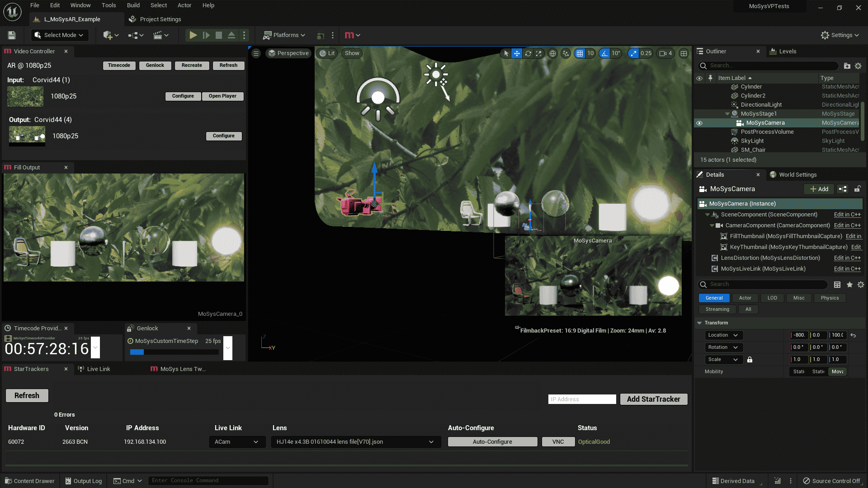Open the Location type dropdown
This screenshot has height=488, width=868.
(x=723, y=335)
